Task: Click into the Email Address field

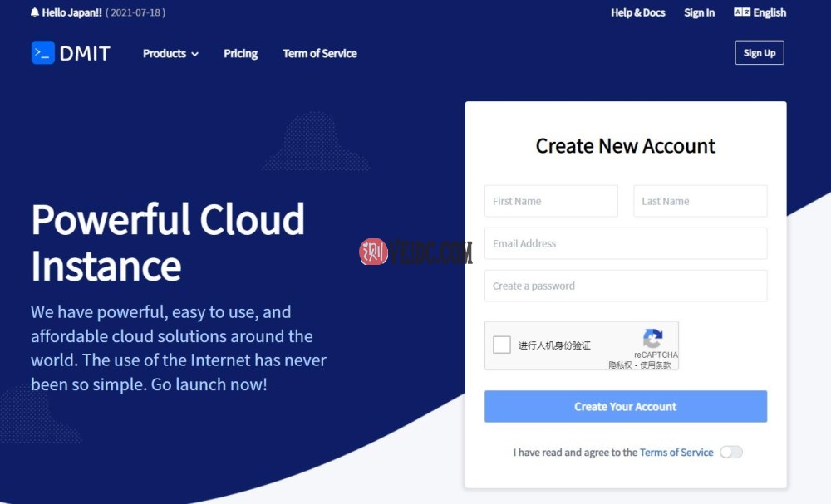Action: 625,243
